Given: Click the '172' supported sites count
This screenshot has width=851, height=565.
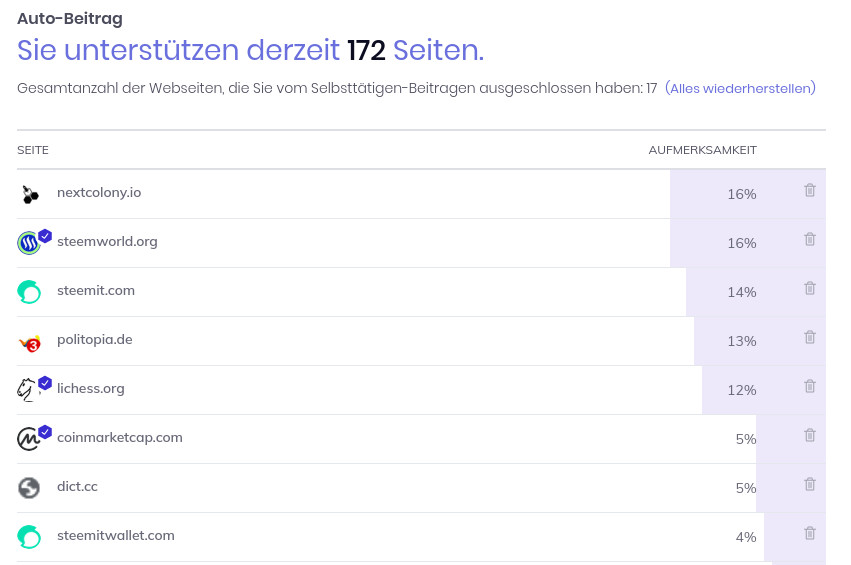Looking at the screenshot, I should point(366,50).
